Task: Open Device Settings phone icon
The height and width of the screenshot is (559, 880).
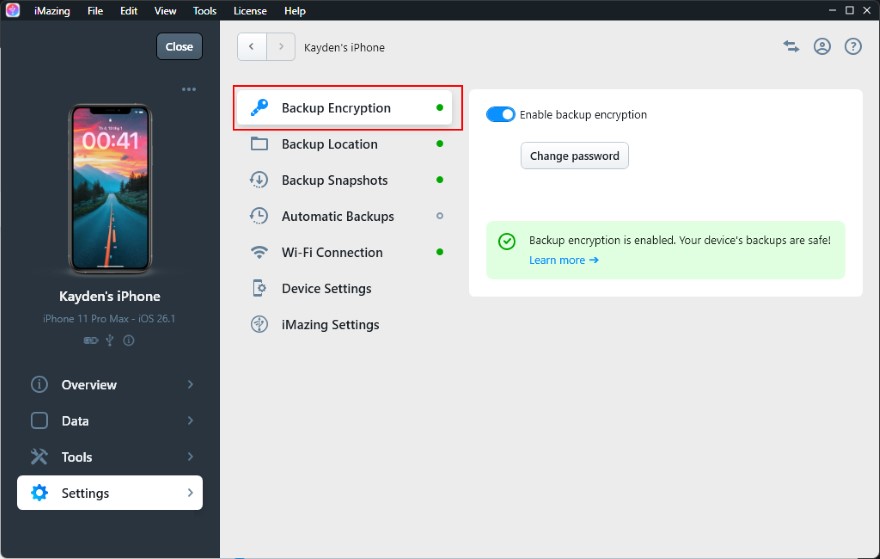Action: coord(259,288)
